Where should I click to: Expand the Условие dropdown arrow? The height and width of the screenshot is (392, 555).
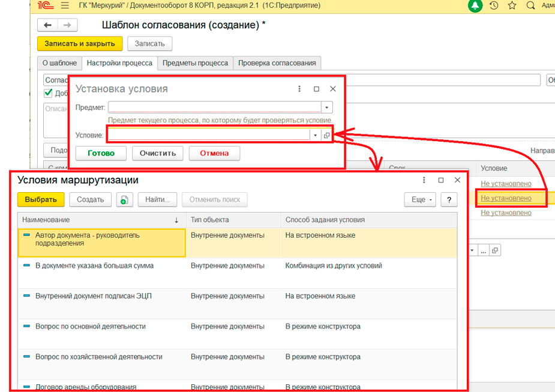point(315,135)
